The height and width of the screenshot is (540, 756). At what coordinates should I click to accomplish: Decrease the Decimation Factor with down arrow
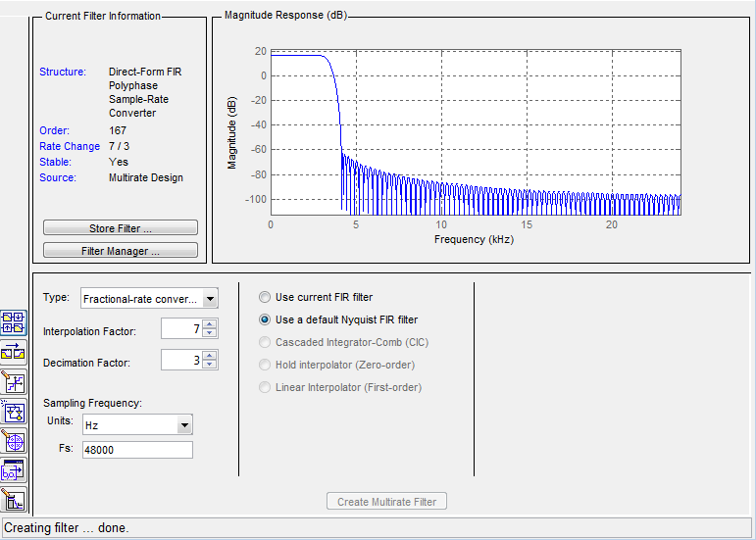[x=209, y=365]
